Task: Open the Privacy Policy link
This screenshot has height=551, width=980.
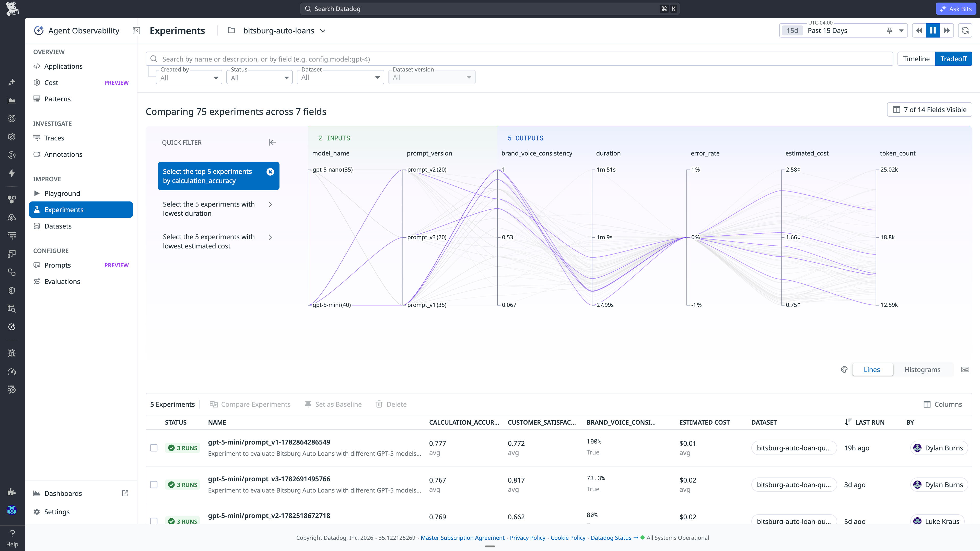Action: coord(528,538)
